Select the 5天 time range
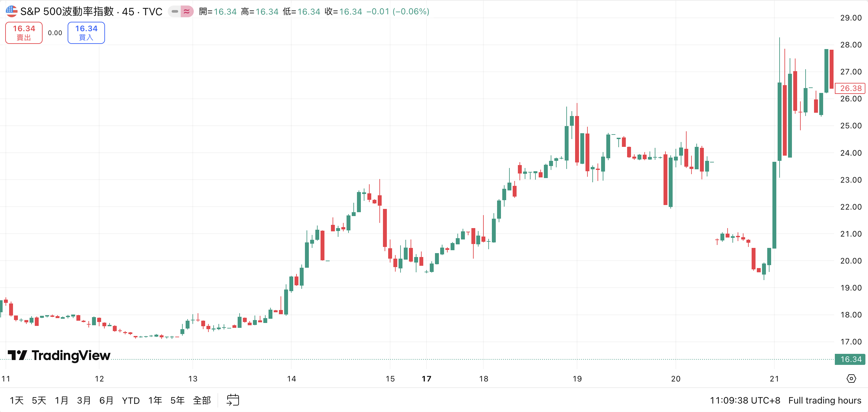Image resolution: width=868 pixels, height=412 pixels. (39, 400)
